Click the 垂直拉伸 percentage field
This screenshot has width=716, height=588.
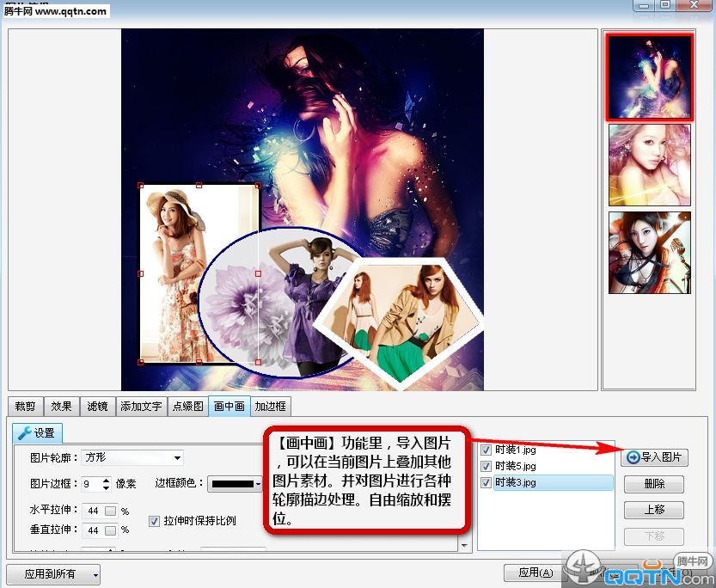click(x=93, y=530)
